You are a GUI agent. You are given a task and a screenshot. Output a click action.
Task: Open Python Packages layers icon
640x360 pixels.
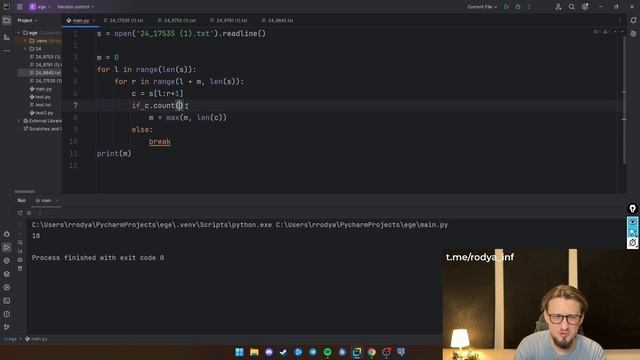[7, 274]
